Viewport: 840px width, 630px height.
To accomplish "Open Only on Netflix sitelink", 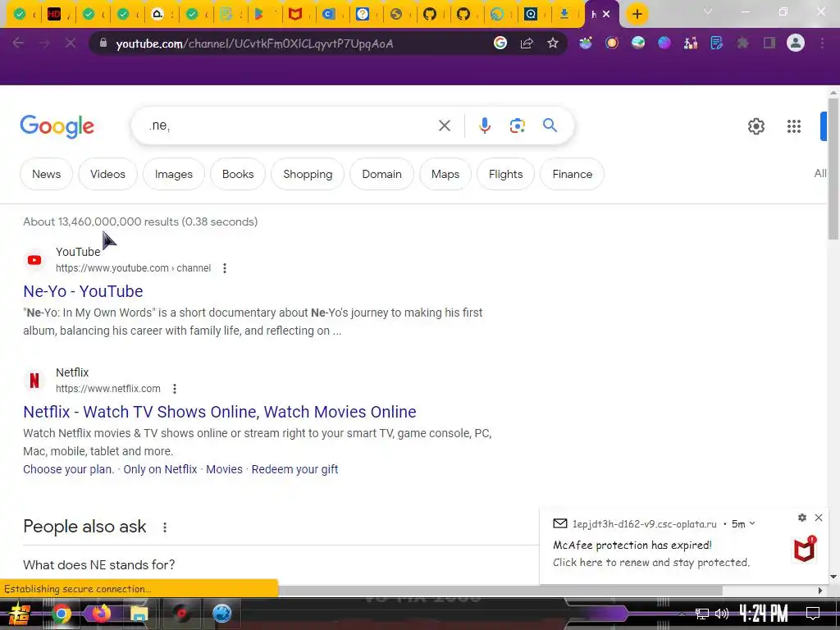I will [160, 469].
